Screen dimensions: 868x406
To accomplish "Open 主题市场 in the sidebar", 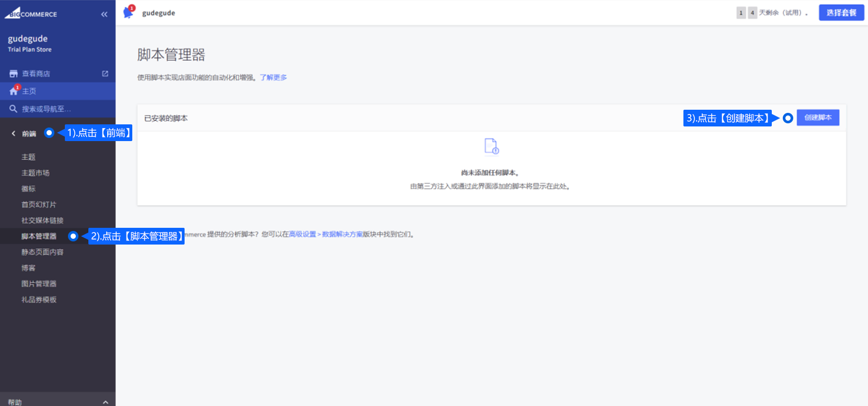I will 36,173.
